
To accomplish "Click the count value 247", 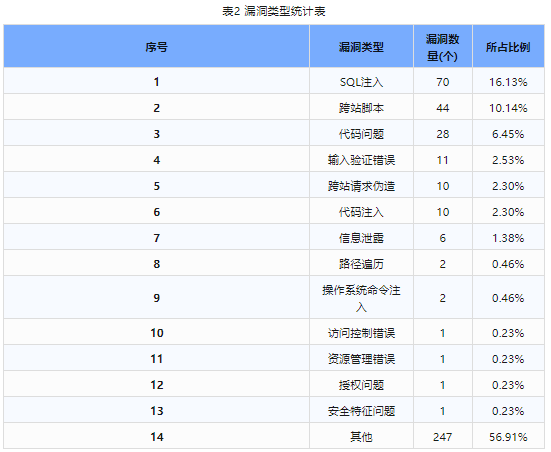I will point(443,437).
